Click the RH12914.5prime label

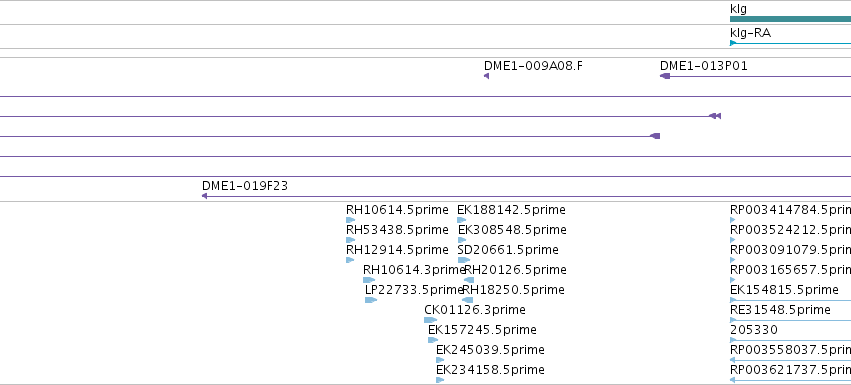click(x=397, y=250)
